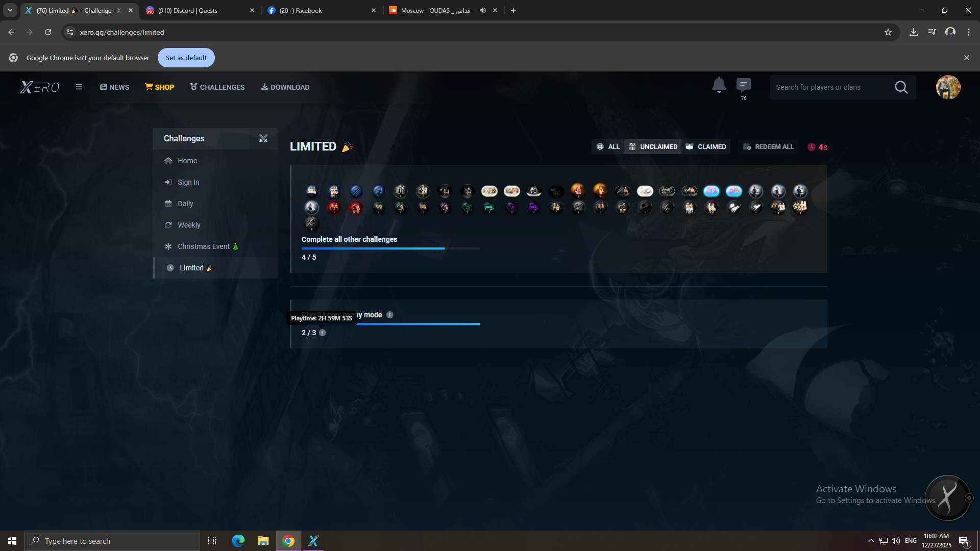The image size is (980, 551).
Task: Show hidden system tray icons
Action: click(x=871, y=541)
